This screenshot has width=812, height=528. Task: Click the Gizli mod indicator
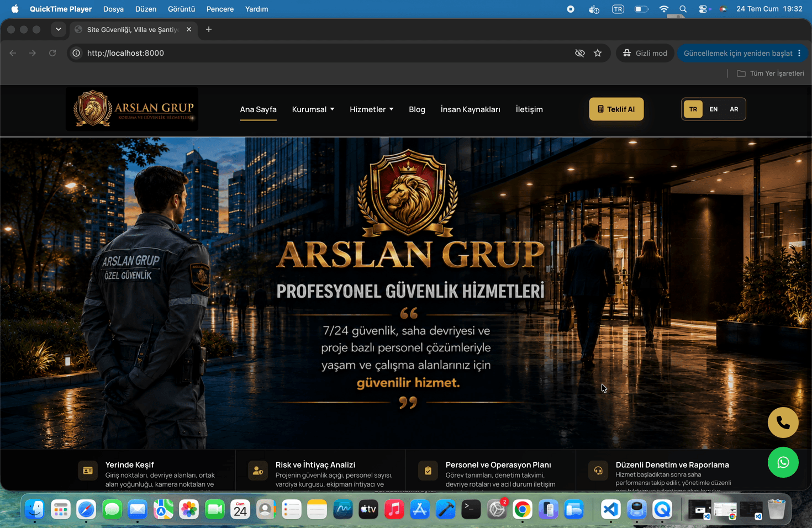coord(645,53)
